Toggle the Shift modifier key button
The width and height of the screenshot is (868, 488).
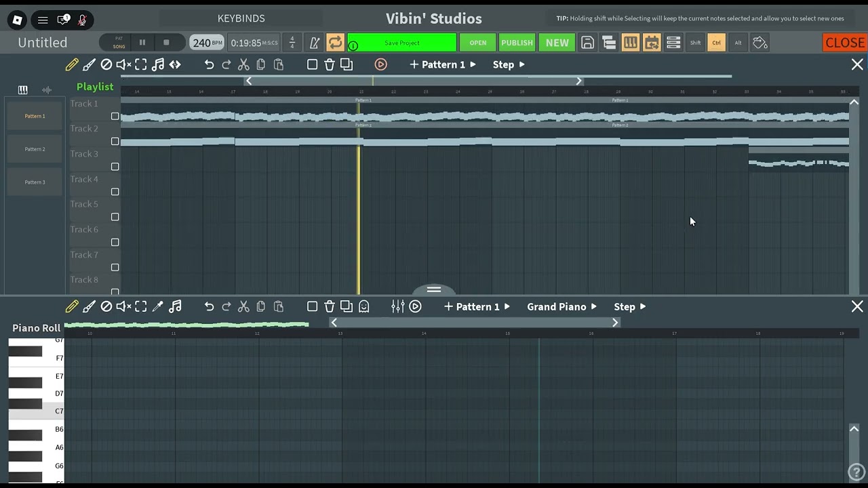tap(695, 43)
